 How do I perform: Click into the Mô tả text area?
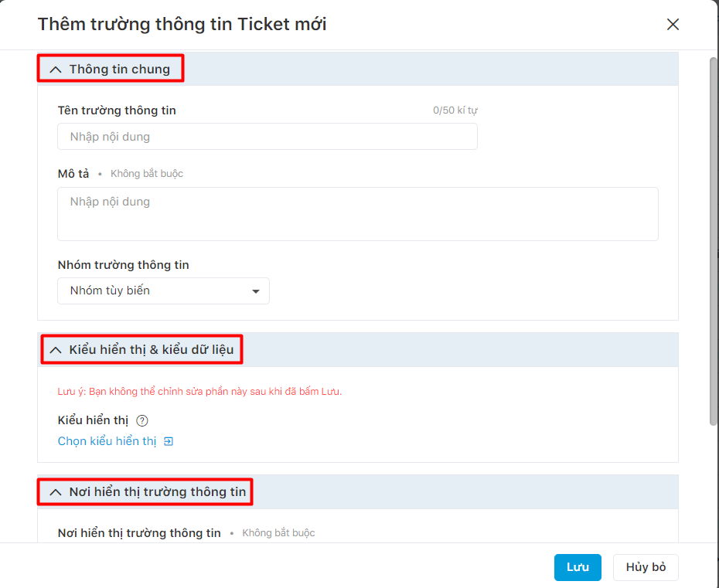pos(358,214)
